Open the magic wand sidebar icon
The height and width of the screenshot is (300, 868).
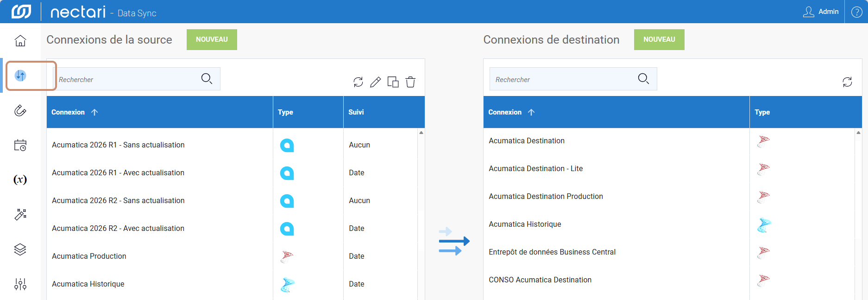[20, 214]
